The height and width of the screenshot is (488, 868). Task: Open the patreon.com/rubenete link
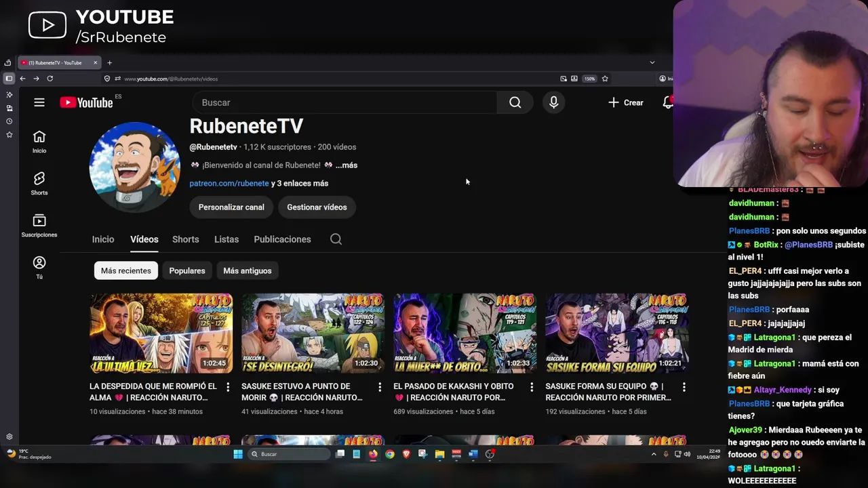click(229, 184)
